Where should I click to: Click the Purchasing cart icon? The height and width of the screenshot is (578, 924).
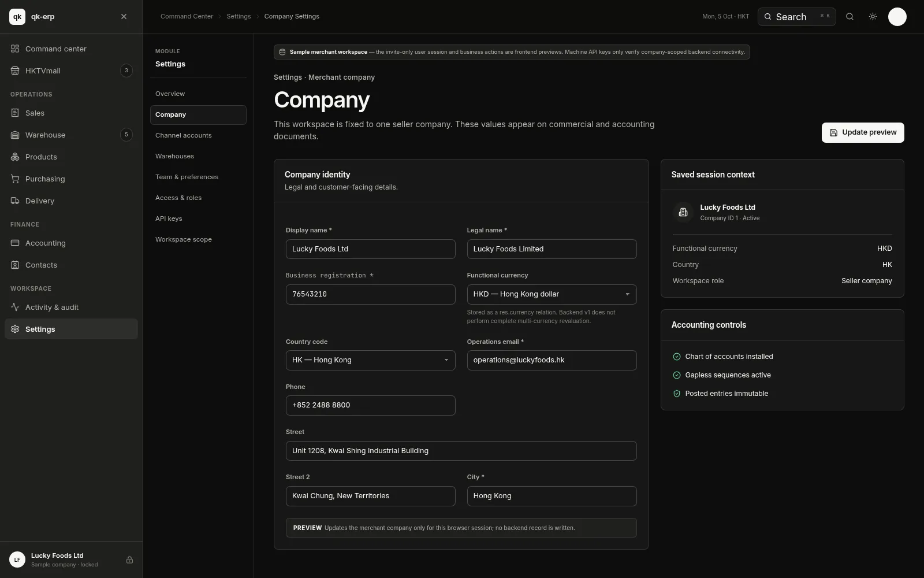point(15,179)
